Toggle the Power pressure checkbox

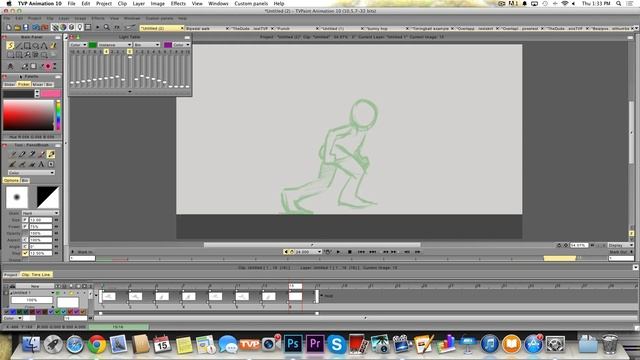coord(25,227)
